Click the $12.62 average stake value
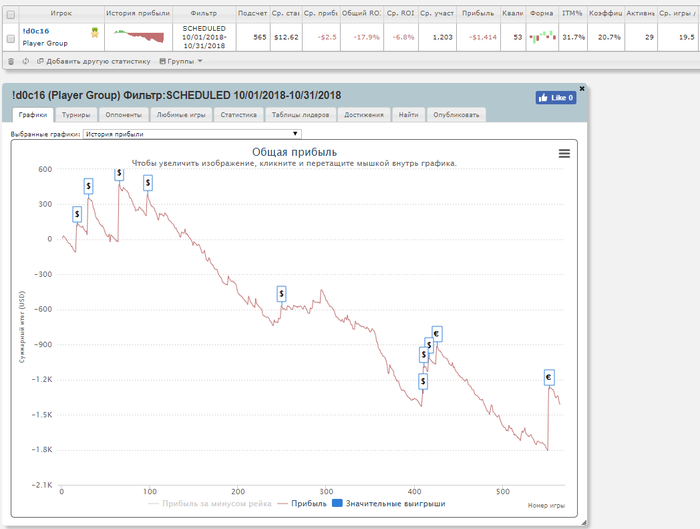Viewport: 700px width, 529px height. pyautogui.click(x=286, y=37)
